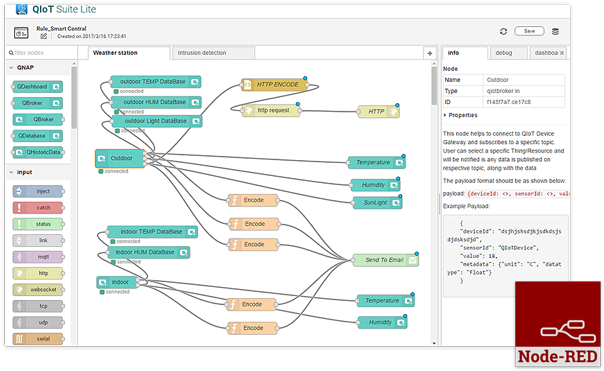Select the indoor TEMP DataBase node
The height and width of the screenshot is (371, 604).
coord(153,232)
